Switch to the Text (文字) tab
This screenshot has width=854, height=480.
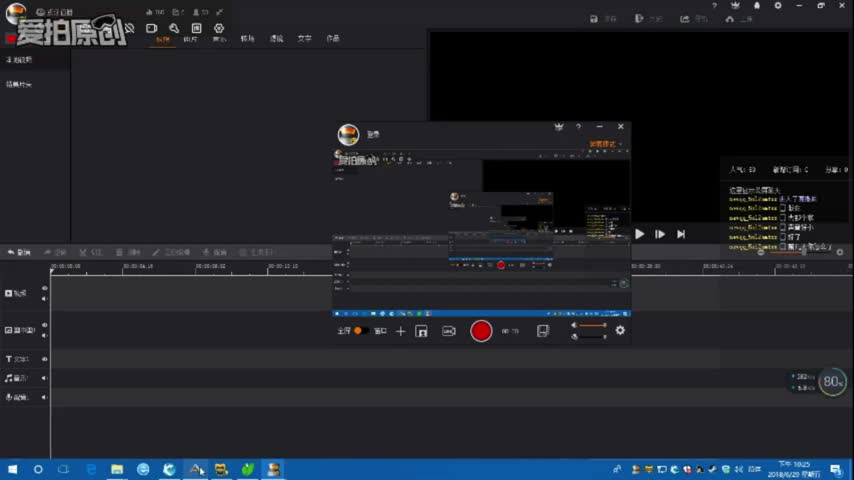click(304, 39)
